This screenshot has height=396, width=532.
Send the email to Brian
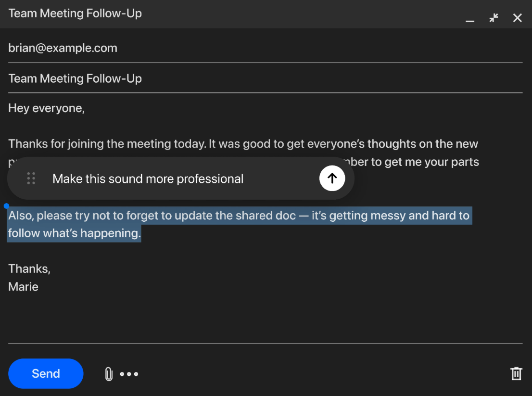46,373
